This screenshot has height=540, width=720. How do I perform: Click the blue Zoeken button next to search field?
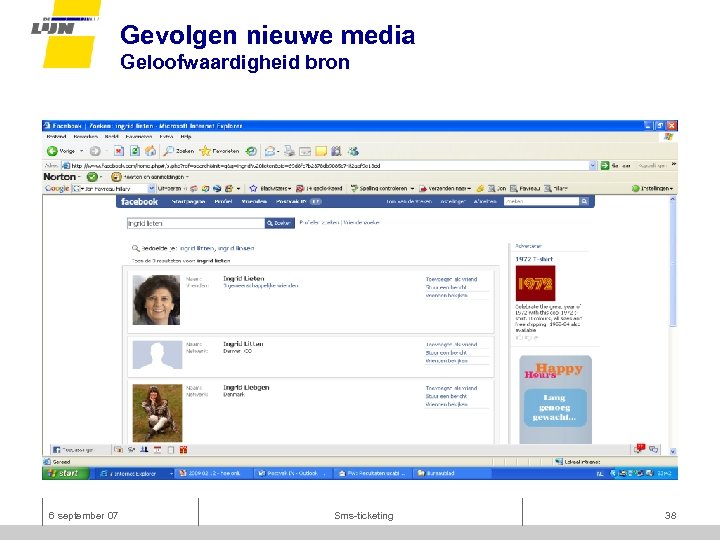pyautogui.click(x=280, y=223)
